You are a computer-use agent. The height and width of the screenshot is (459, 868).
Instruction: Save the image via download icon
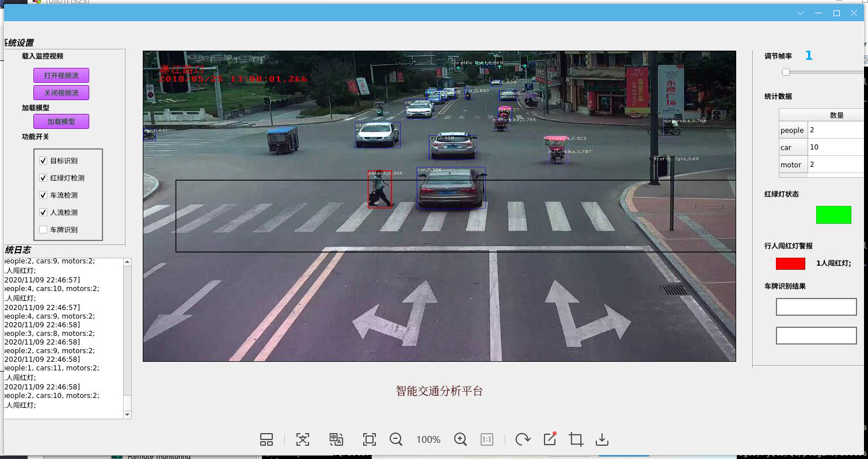(x=602, y=439)
